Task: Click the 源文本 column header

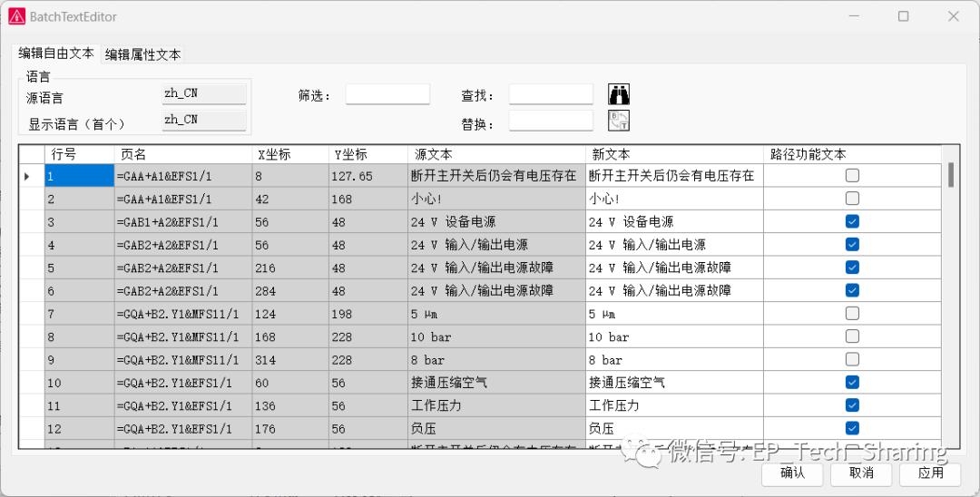Action: [x=497, y=154]
